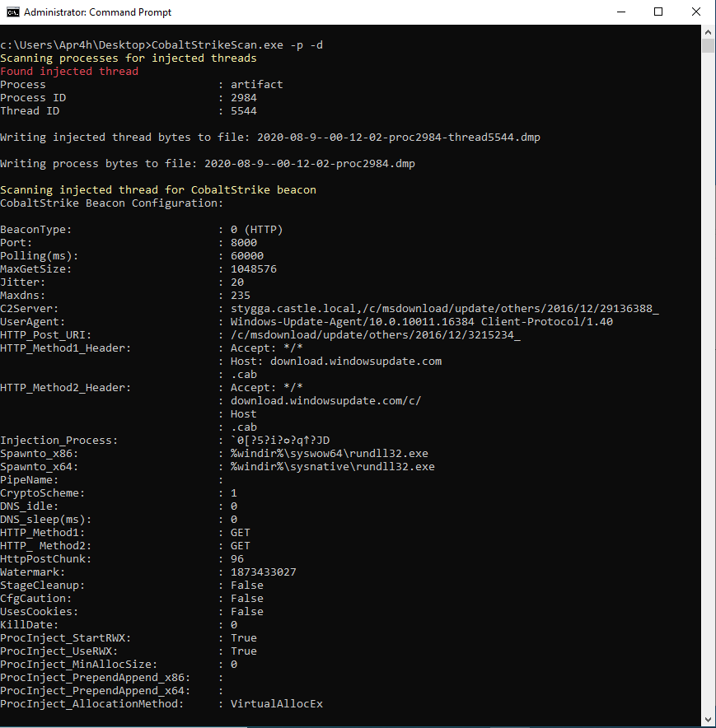Screen dimensions: 716x728
Task: Click UserAgent value 'Windows-Update-Agent/10.0.10011.16384'
Action: point(353,322)
